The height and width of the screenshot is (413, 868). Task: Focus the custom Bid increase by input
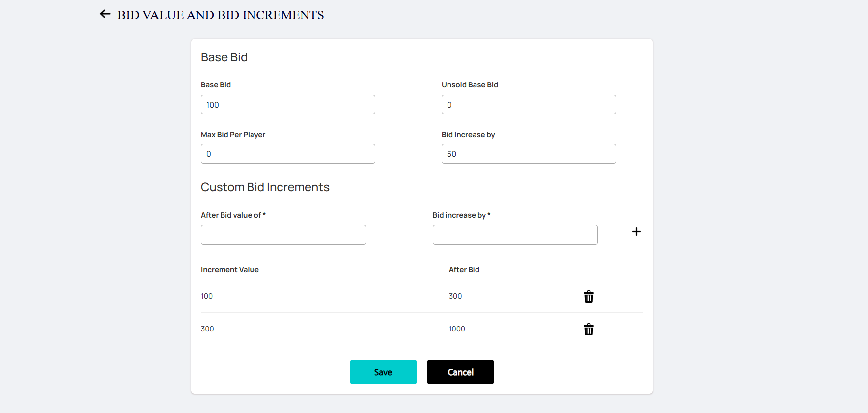[x=515, y=235]
